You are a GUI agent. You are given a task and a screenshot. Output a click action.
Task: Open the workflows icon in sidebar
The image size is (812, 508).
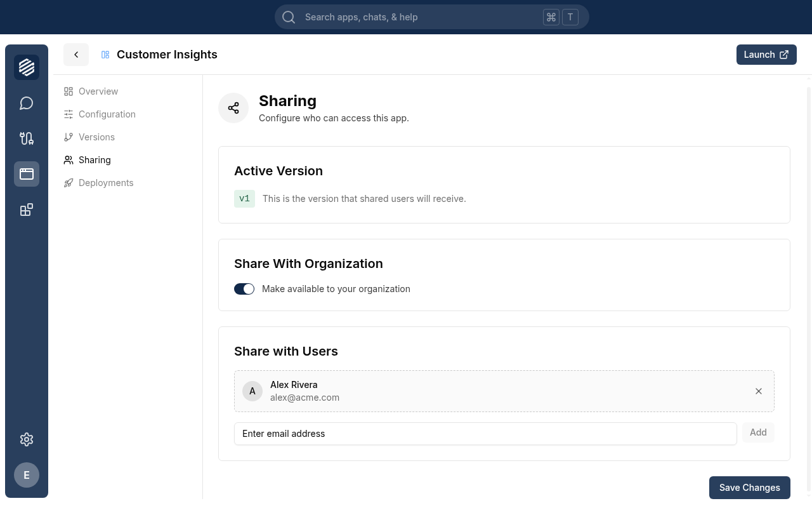[27, 138]
